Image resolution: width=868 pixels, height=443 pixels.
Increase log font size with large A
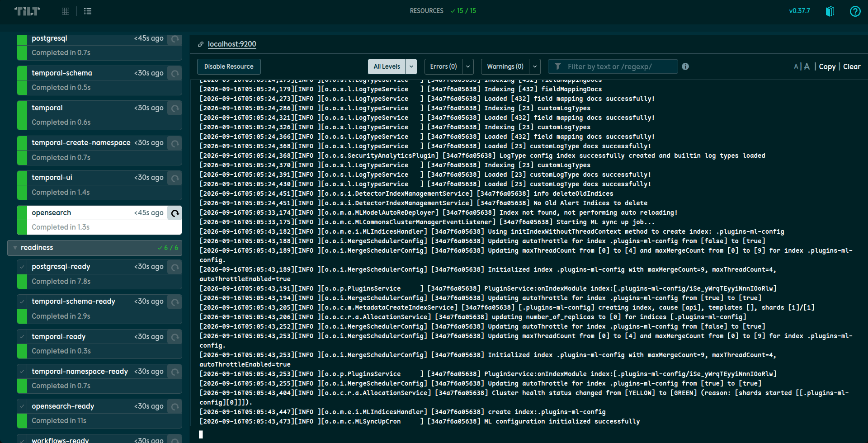(x=807, y=66)
